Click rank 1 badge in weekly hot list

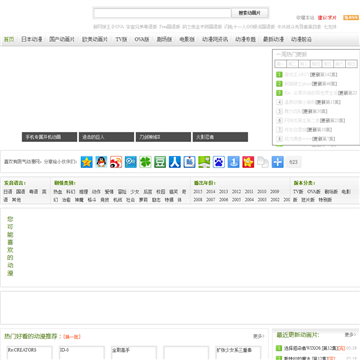point(279,74)
